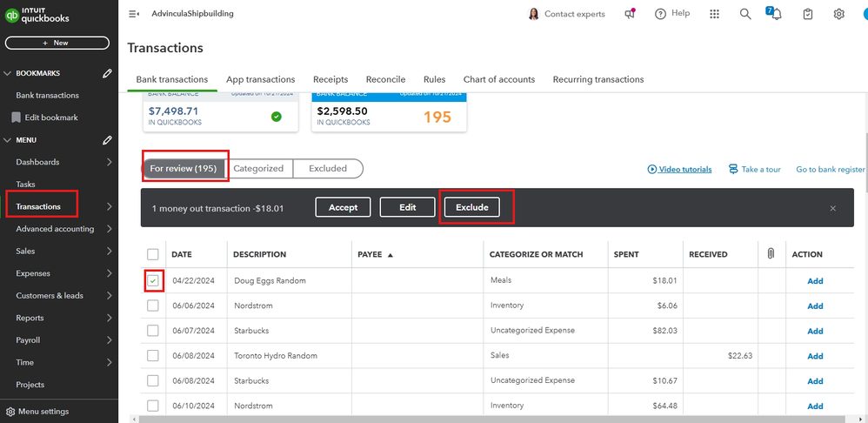Check the Starbucks $82.03 row
Screen dimensions: 868x423
(x=153, y=331)
